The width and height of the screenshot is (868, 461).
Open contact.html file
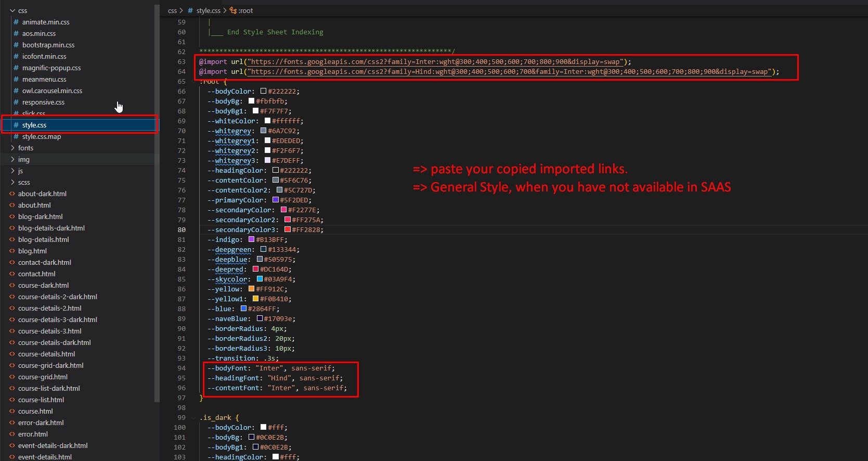(36, 274)
